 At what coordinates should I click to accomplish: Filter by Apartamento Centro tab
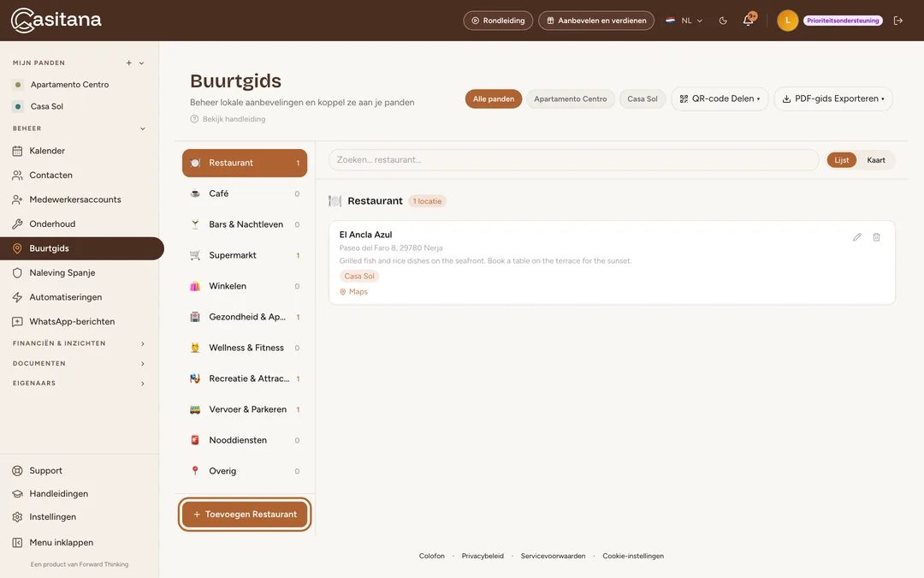pyautogui.click(x=570, y=99)
